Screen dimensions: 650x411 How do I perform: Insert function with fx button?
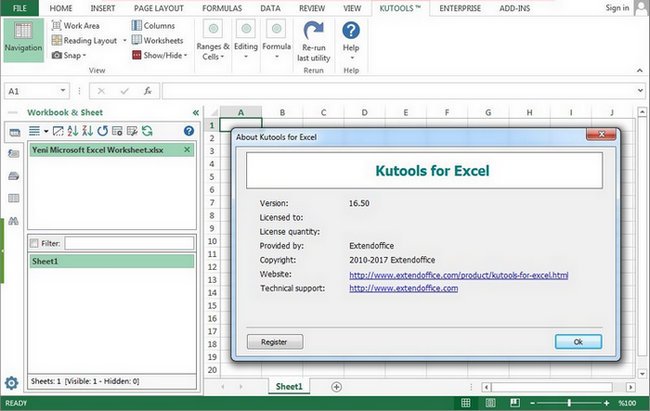pos(148,91)
